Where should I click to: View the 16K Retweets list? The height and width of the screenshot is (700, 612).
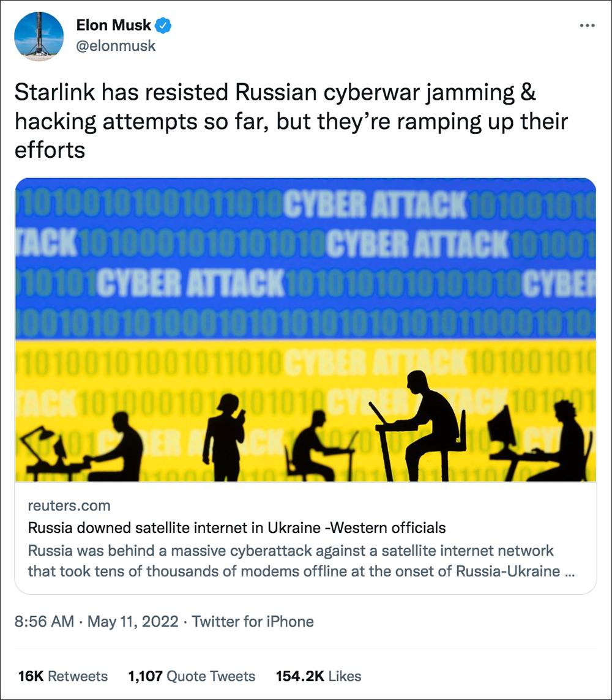click(x=63, y=676)
